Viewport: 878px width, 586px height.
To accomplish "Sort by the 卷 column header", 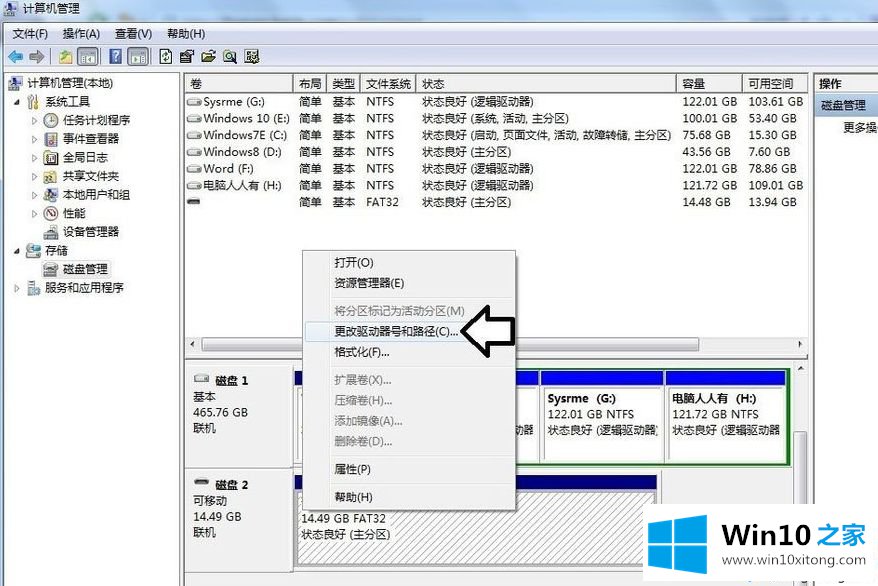I will click(239, 84).
